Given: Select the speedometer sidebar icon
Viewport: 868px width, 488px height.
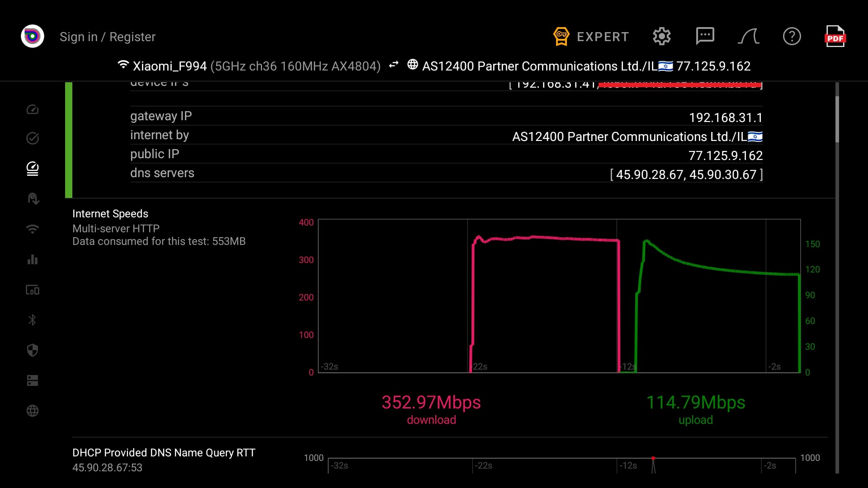Looking at the screenshot, I should point(33,109).
